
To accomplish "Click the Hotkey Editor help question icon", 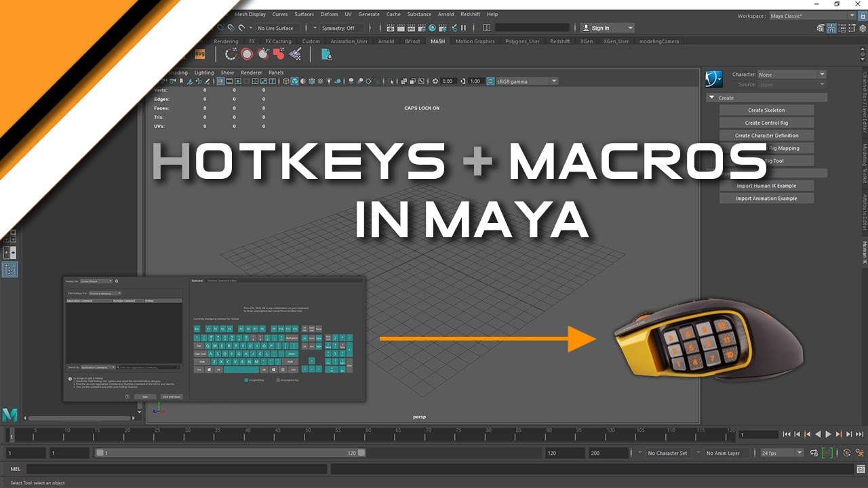I will (x=127, y=396).
